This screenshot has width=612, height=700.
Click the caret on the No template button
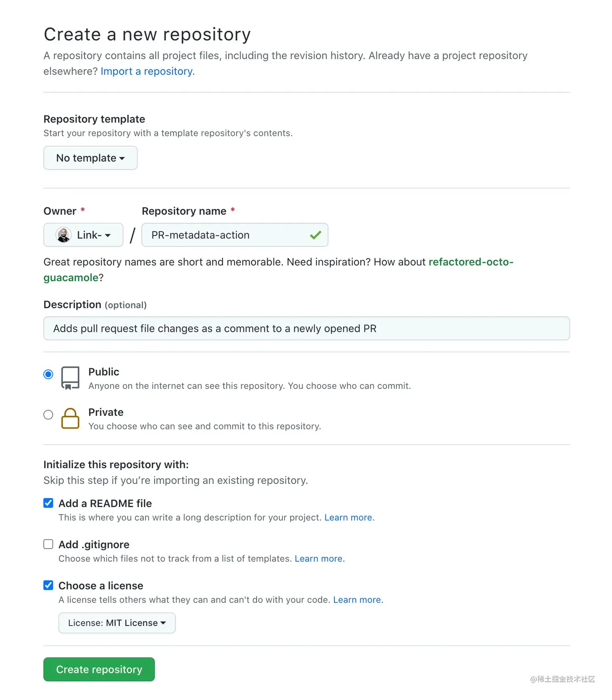coord(123,159)
